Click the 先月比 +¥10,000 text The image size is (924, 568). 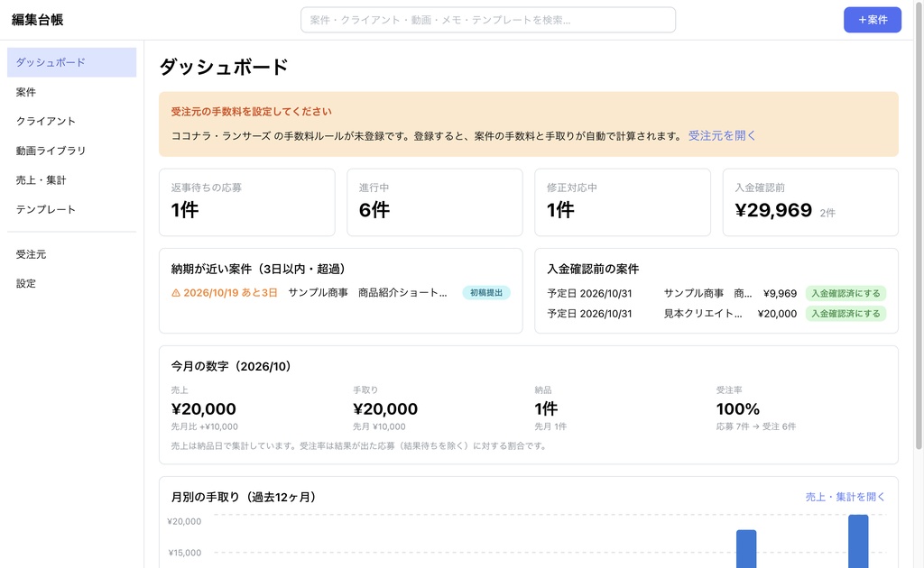pyautogui.click(x=205, y=426)
